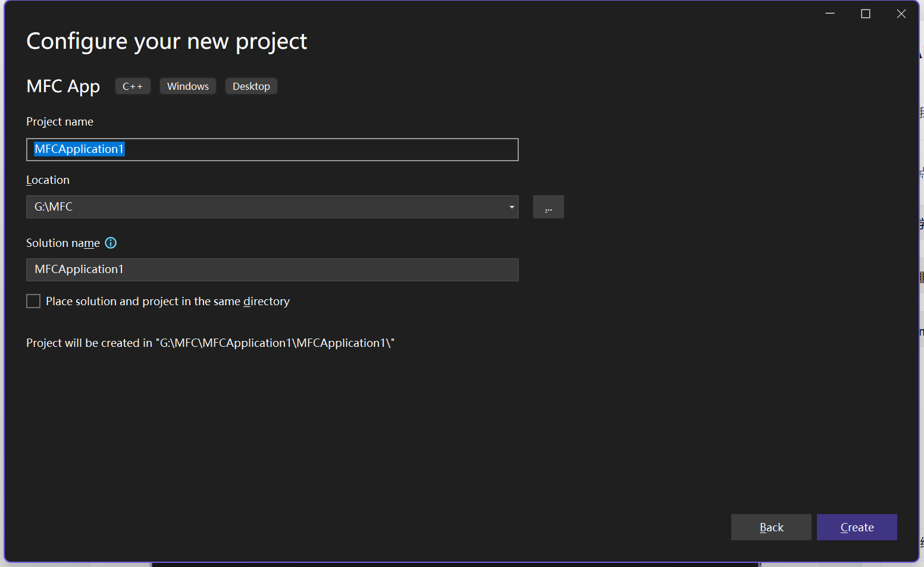
Task: Browse for location with the ellipsis button
Action: pyautogui.click(x=548, y=207)
